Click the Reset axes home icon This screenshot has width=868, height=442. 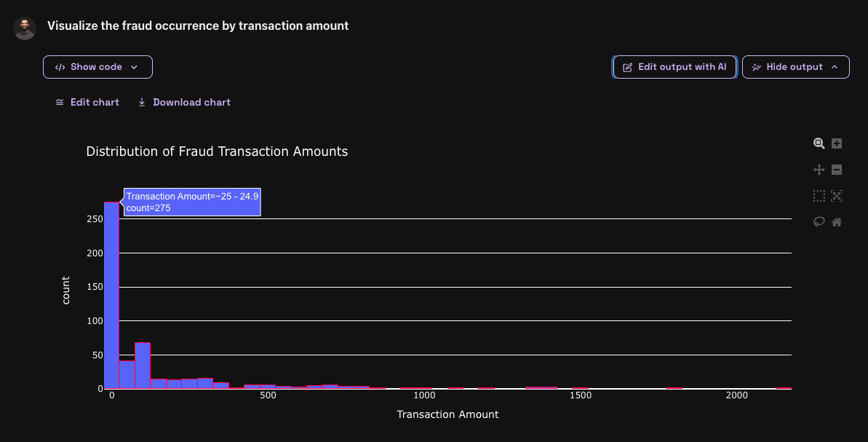click(x=837, y=222)
